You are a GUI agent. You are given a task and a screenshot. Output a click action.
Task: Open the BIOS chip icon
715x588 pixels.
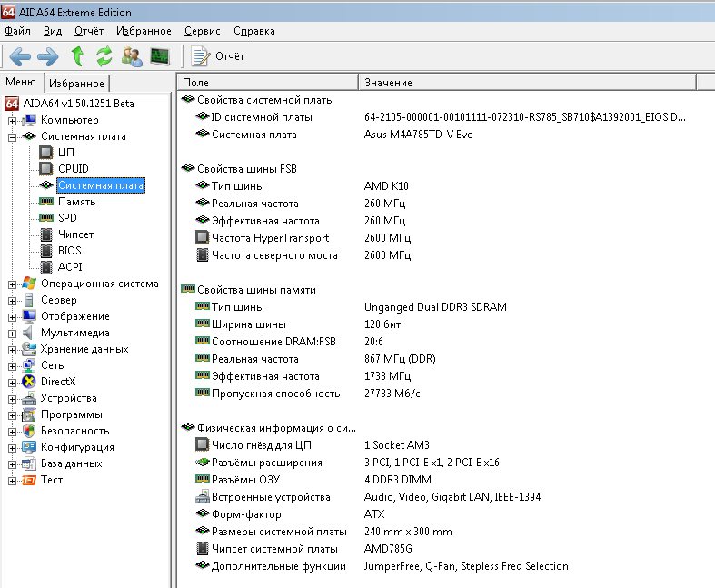(46, 251)
